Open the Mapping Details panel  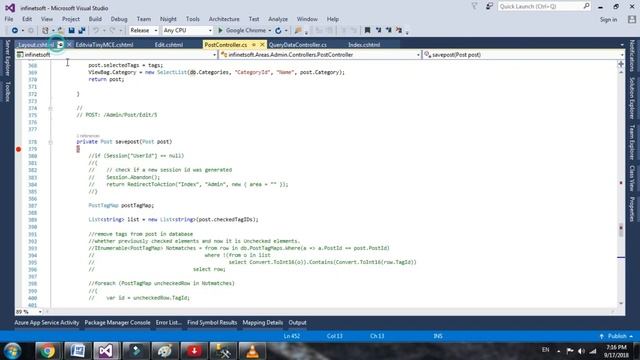pos(262,322)
